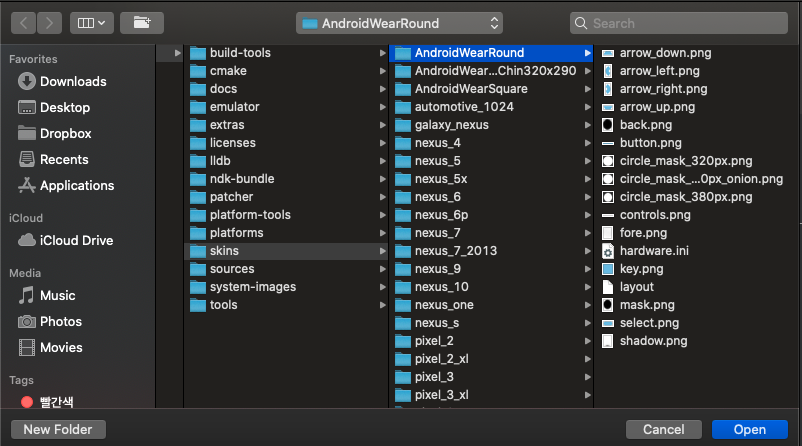Go forward with the right arrow button

[x=49, y=23]
